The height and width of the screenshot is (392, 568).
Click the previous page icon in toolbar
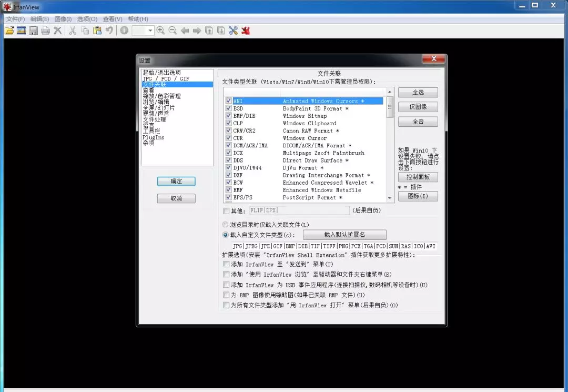209,31
